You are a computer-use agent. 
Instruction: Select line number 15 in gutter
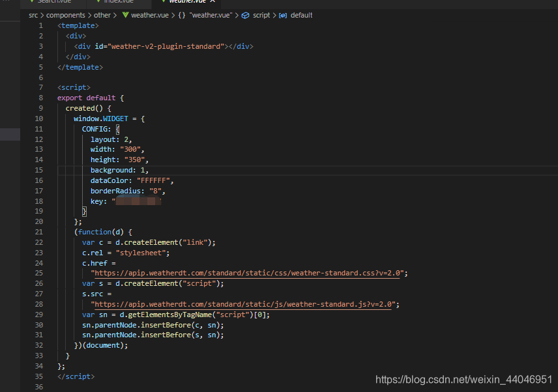click(39, 170)
